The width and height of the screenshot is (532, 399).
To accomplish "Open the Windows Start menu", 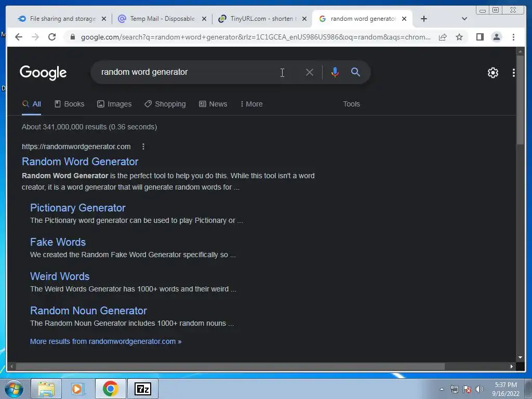I will tap(14, 389).
